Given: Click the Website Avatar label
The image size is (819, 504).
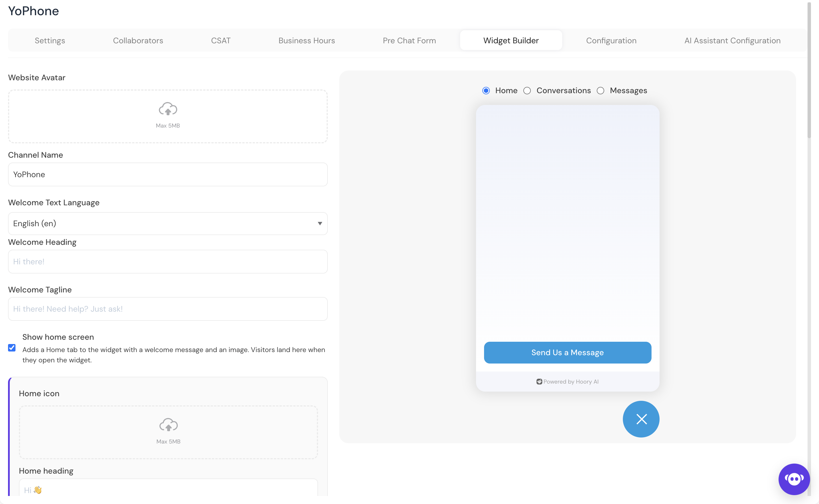Looking at the screenshot, I should tap(37, 78).
